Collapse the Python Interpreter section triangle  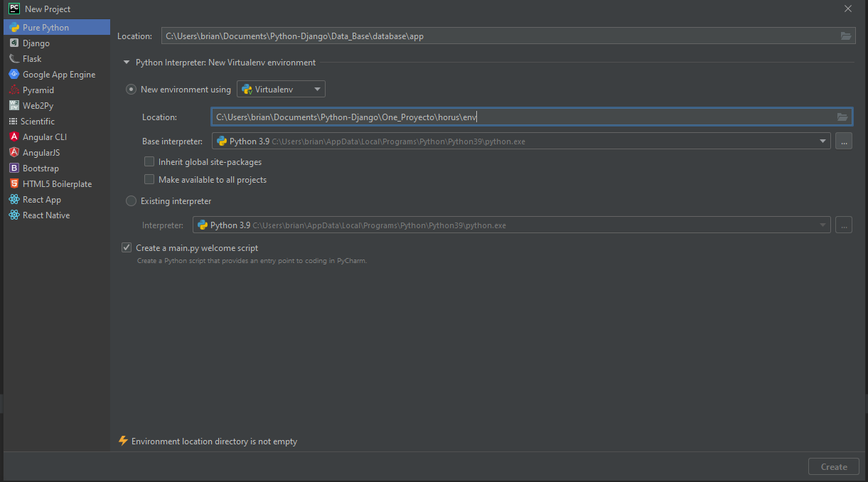(127, 63)
